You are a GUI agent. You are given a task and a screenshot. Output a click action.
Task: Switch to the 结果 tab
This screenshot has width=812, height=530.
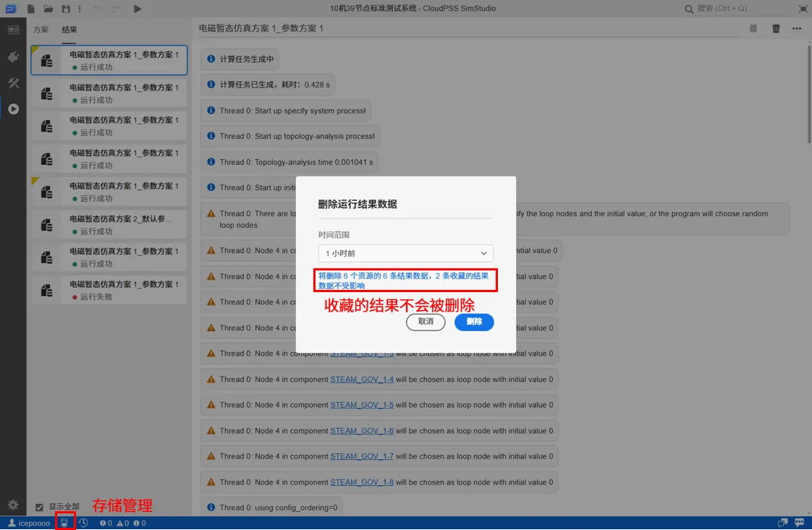[69, 30]
